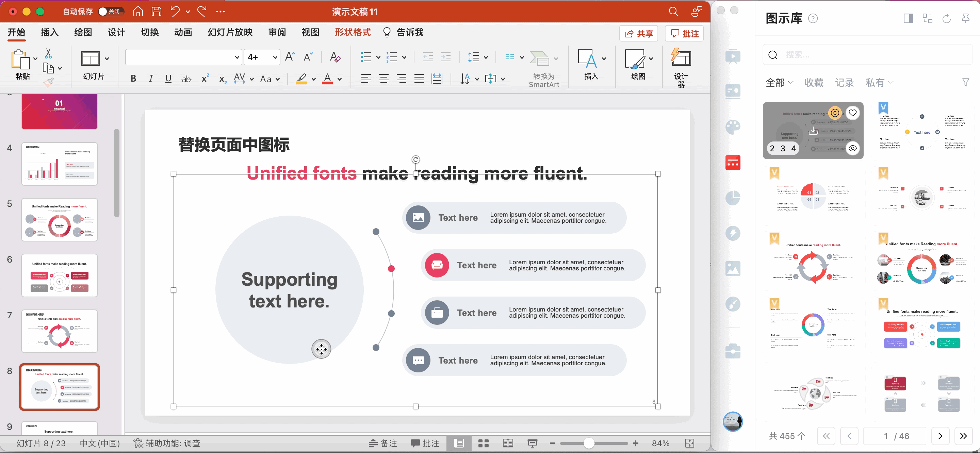Click the Clear Formatting icon
Image resolution: width=980 pixels, height=453 pixels.
tap(335, 57)
